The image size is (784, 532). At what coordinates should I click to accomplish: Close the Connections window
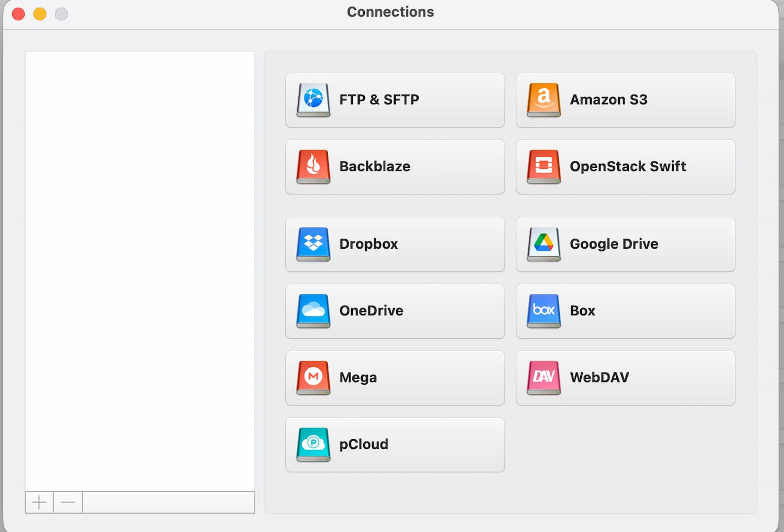[x=18, y=14]
